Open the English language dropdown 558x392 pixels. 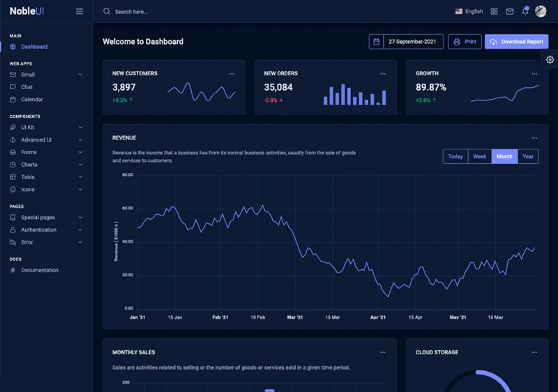(469, 11)
